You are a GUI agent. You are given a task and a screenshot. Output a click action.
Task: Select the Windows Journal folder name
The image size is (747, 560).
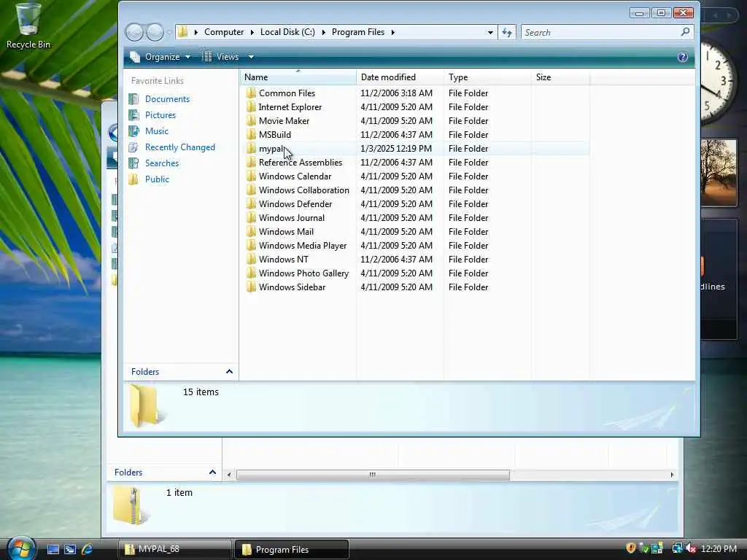pos(292,217)
